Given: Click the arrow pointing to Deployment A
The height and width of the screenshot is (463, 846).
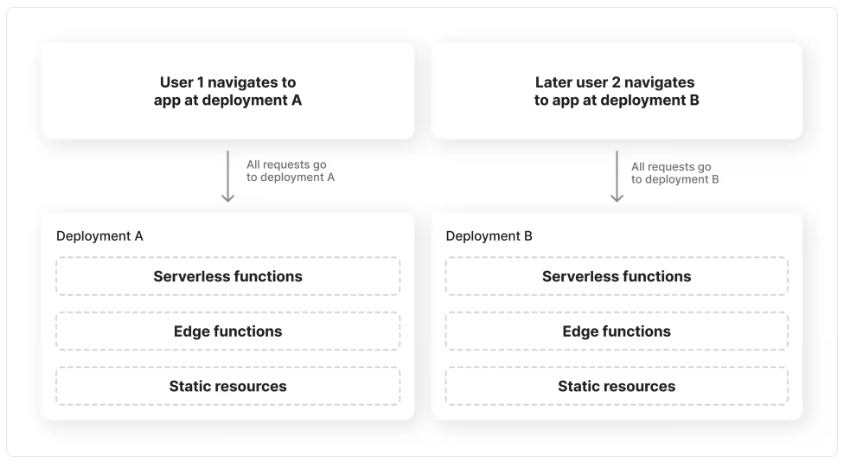Looking at the screenshot, I should pyautogui.click(x=228, y=176).
